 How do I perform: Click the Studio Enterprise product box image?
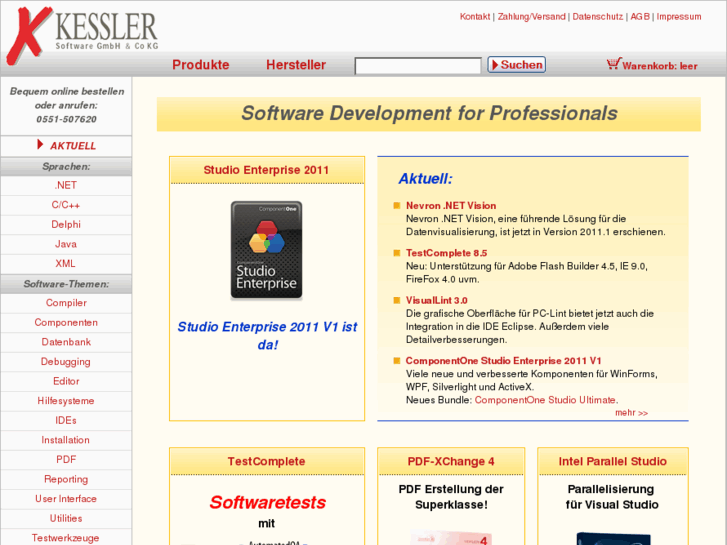(x=267, y=250)
